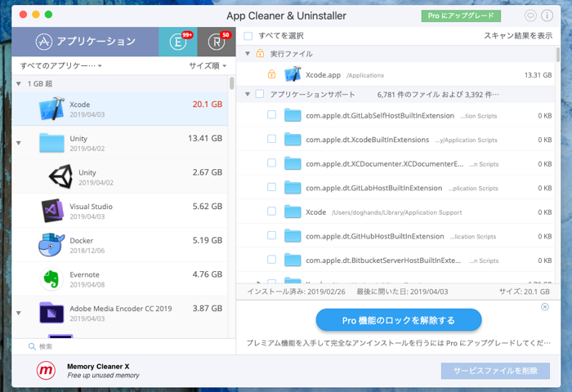
Task: Open the info icon in title bar
Action: coord(547,16)
